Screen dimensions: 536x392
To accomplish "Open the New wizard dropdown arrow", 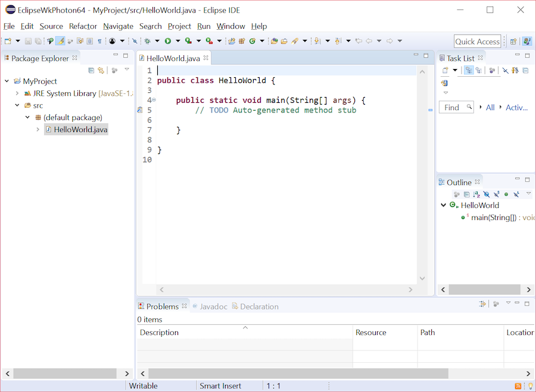I will click(18, 41).
